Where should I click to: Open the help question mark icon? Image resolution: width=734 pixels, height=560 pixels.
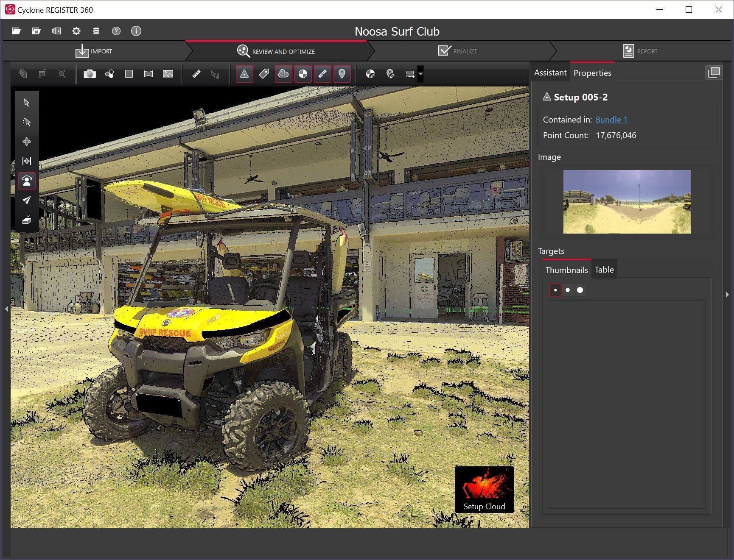pyautogui.click(x=116, y=31)
